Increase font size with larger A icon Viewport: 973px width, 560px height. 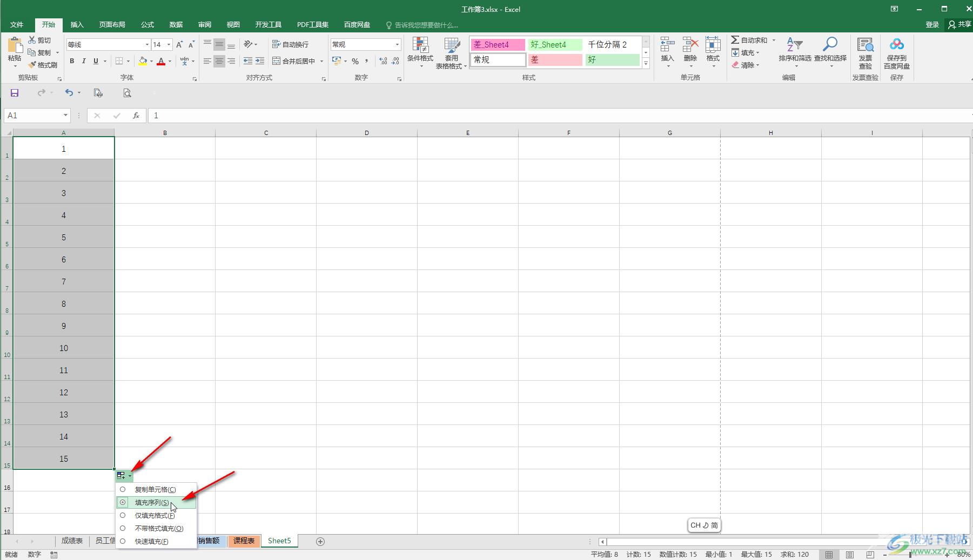point(179,44)
